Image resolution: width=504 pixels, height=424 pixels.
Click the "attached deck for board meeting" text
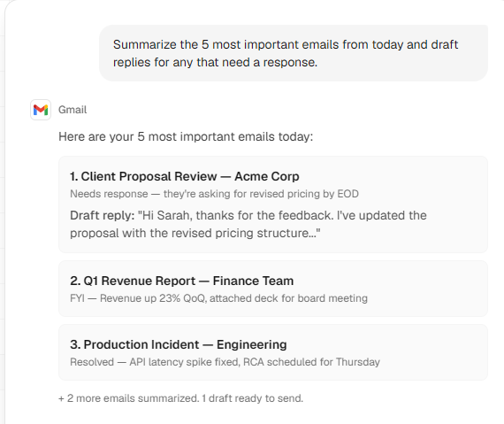[x=288, y=298]
